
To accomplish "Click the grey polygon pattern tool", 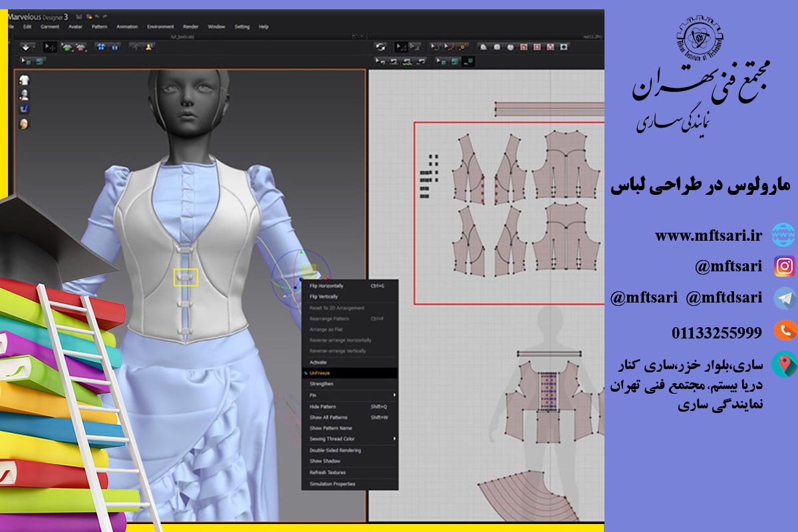I will click(x=483, y=47).
